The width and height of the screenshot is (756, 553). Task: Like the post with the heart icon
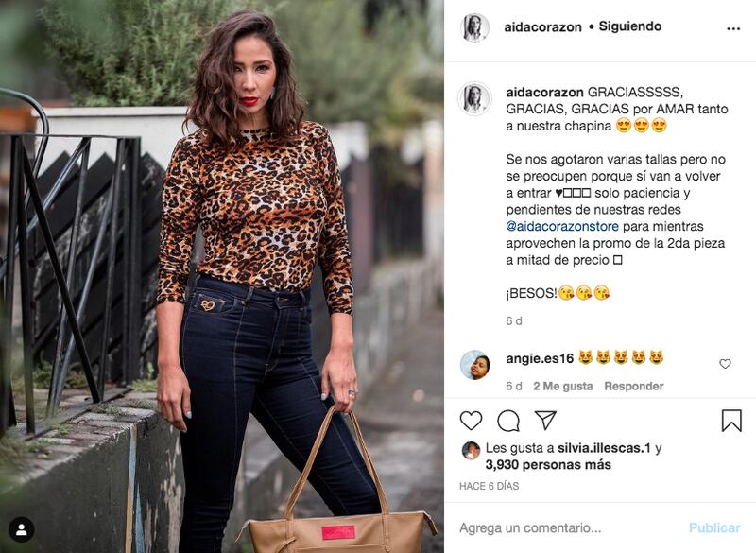click(471, 421)
